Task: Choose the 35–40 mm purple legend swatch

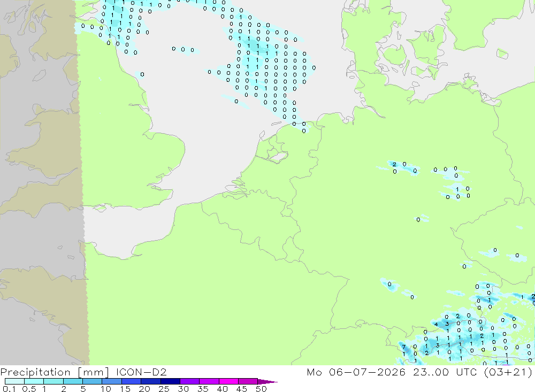Action: tap(209, 381)
